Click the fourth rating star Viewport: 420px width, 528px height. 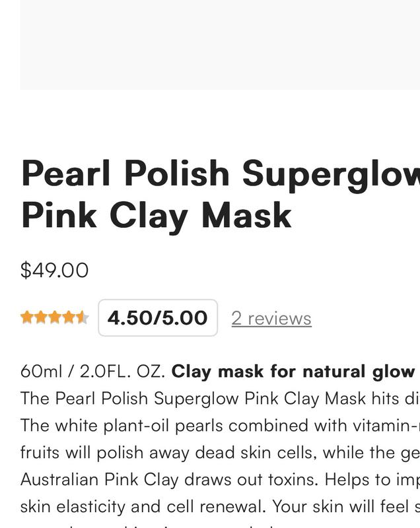[69, 317]
